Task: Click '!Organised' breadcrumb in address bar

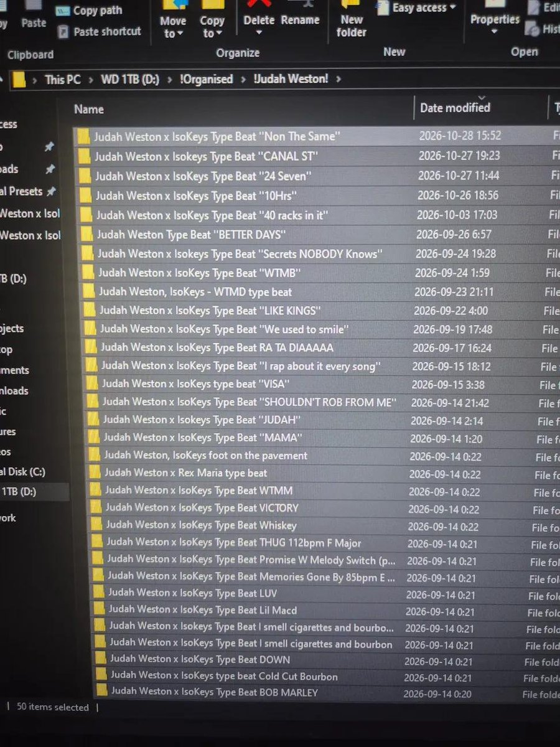Action: (207, 79)
